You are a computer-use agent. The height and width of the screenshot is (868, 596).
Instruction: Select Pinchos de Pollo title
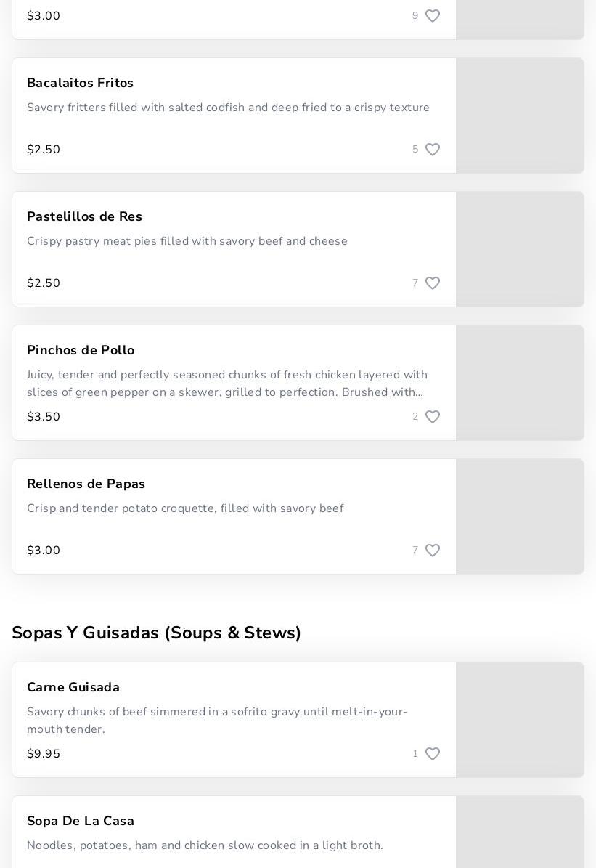[81, 351]
